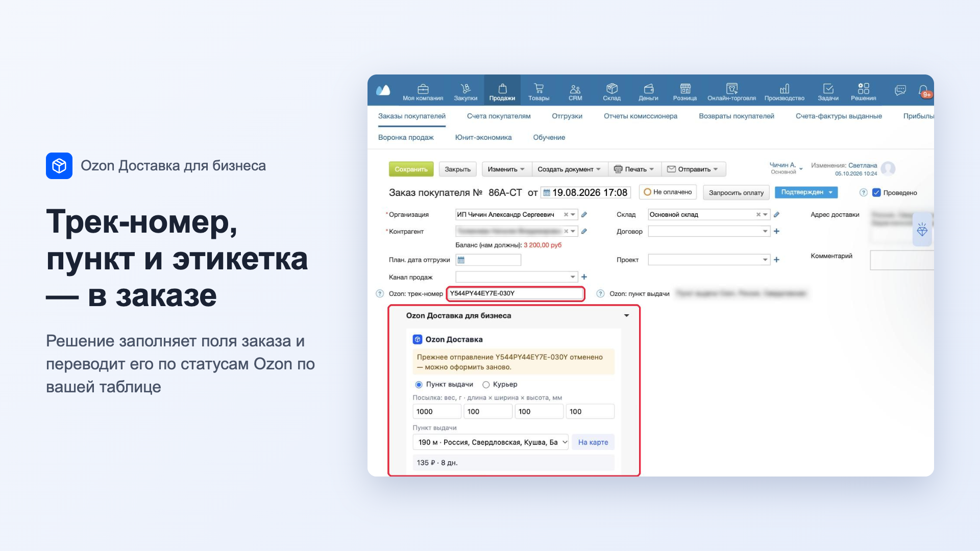The image size is (980, 551).
Task: Toggle the Проведено checkbox
Action: 876,193
